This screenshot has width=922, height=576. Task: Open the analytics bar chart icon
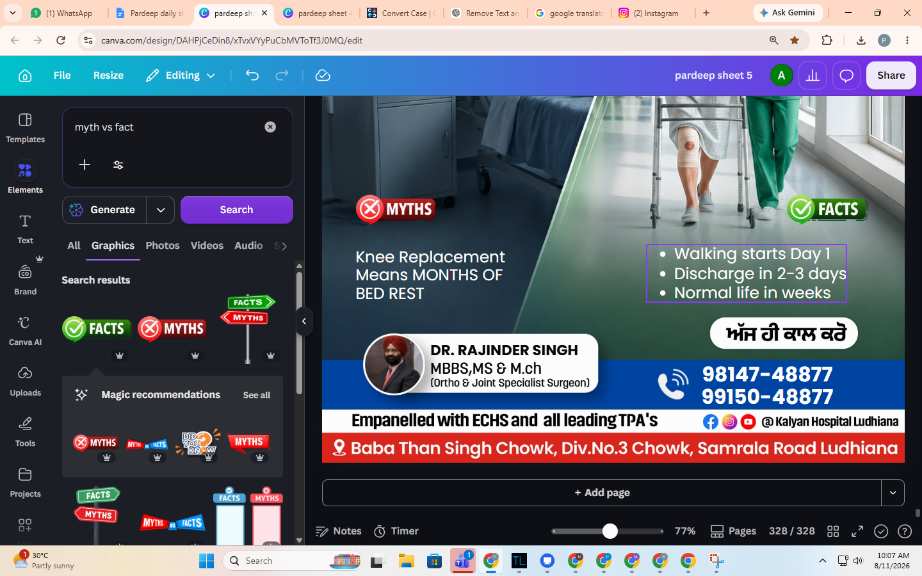813,75
